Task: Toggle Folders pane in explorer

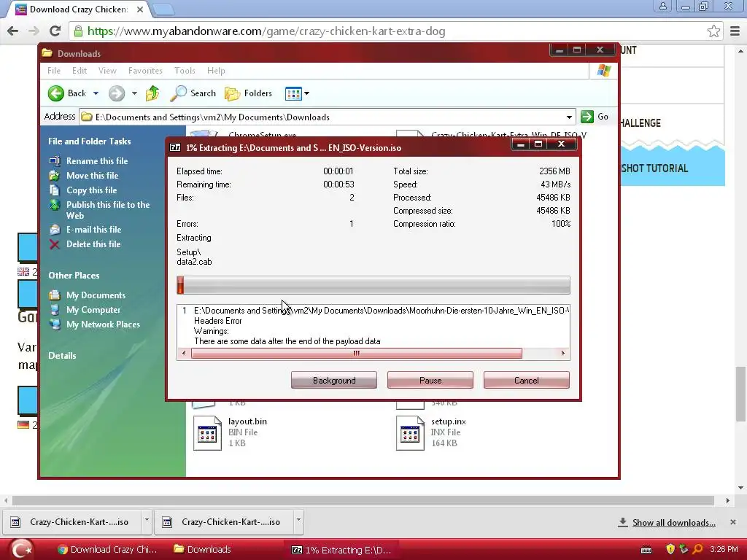Action: coord(249,93)
